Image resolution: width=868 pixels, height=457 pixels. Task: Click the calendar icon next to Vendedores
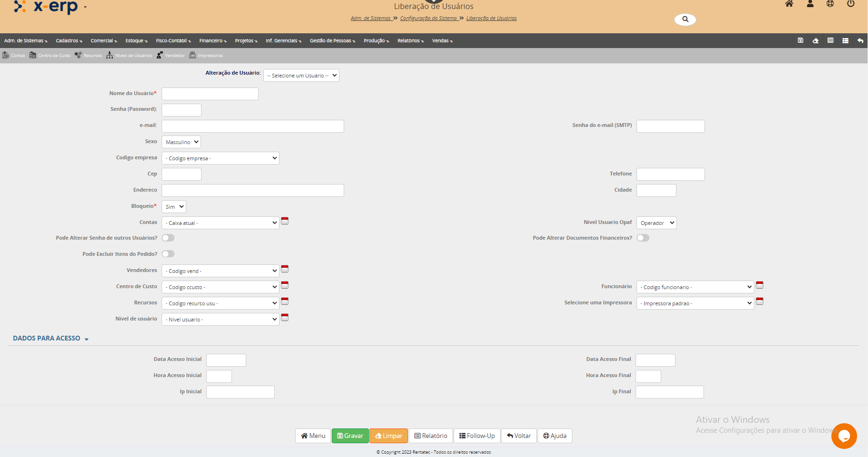click(285, 269)
